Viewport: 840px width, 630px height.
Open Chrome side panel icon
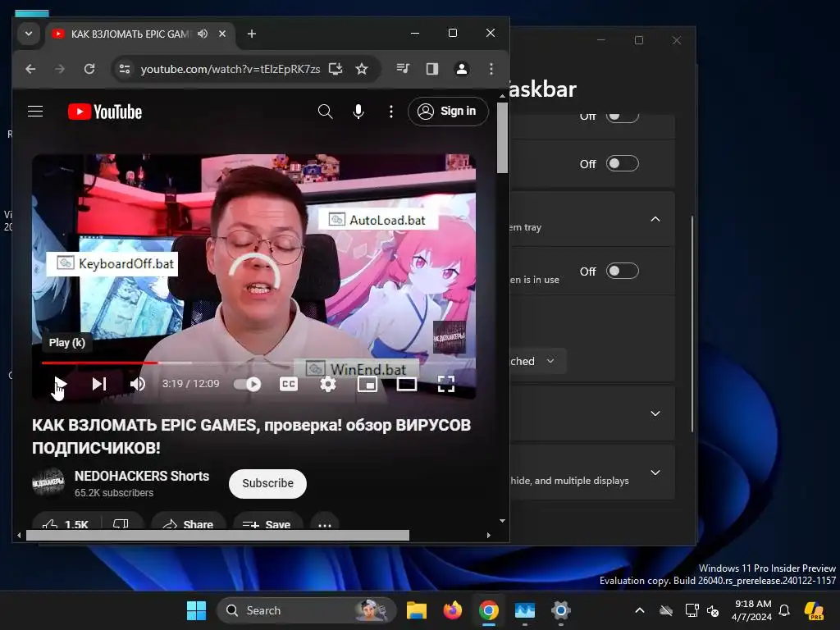tap(432, 69)
